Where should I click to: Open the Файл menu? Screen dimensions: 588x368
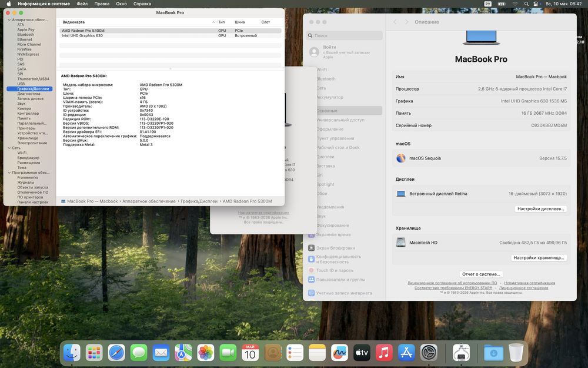[x=82, y=4]
